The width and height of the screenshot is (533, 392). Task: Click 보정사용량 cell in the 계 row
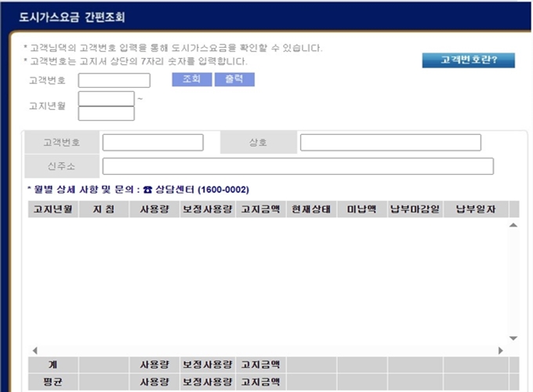point(208,365)
